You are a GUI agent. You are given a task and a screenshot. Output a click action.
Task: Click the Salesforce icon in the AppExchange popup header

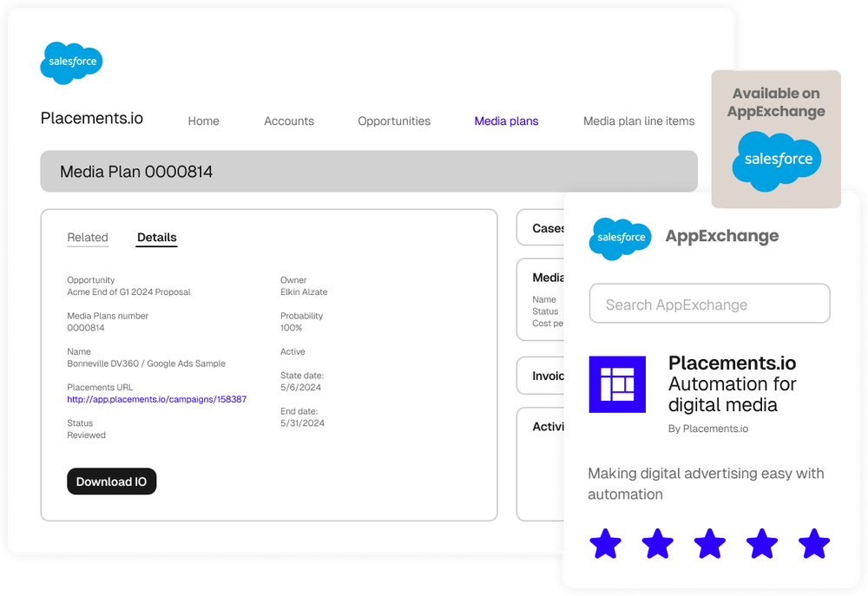pyautogui.click(x=620, y=236)
